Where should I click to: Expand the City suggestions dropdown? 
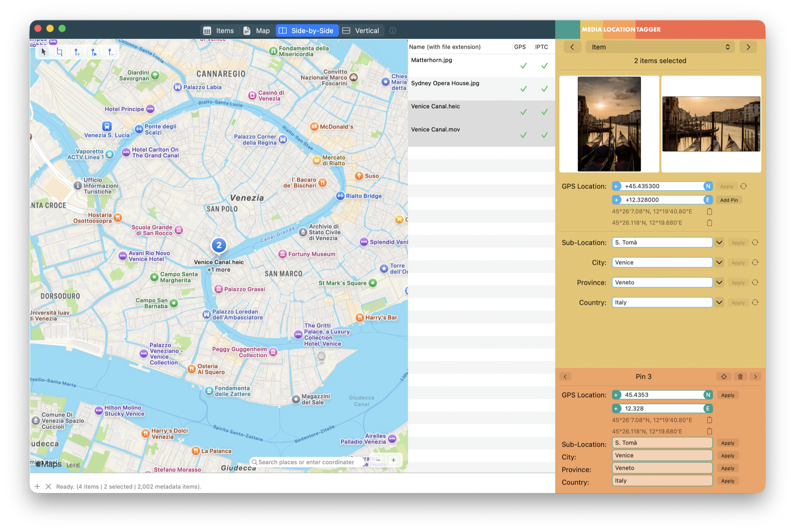(719, 262)
